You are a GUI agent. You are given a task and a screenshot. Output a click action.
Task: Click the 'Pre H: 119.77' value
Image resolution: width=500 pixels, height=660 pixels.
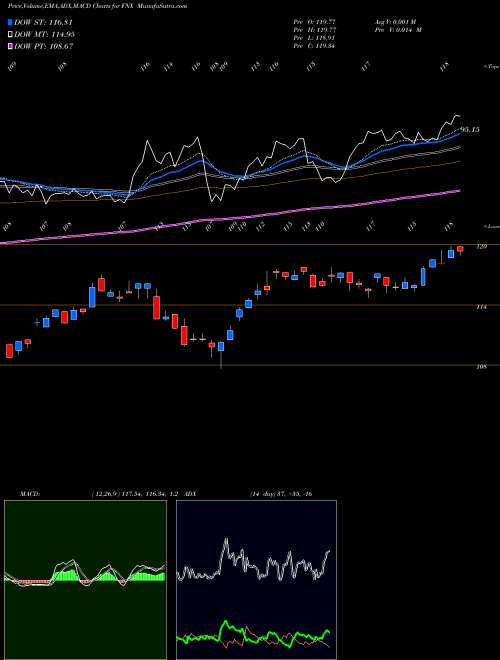(x=314, y=30)
